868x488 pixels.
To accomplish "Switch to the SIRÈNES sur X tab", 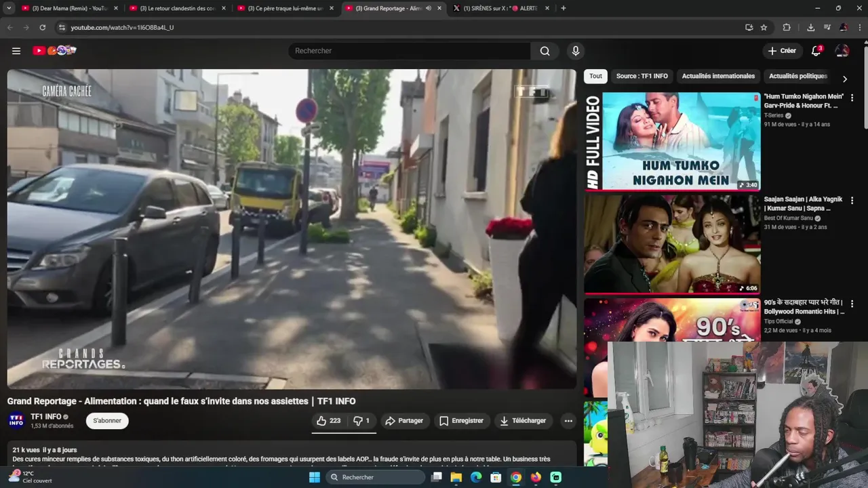I will tap(500, 8).
